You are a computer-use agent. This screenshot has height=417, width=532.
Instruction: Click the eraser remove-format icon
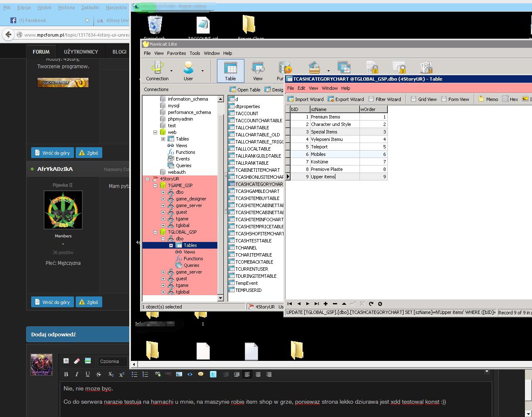coord(76,361)
